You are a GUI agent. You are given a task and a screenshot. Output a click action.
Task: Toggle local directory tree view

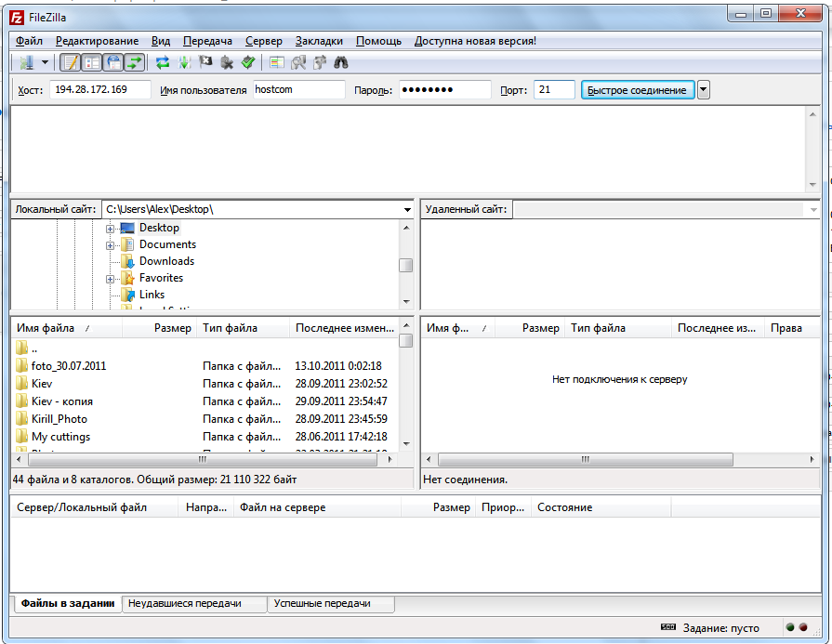pos(92,62)
